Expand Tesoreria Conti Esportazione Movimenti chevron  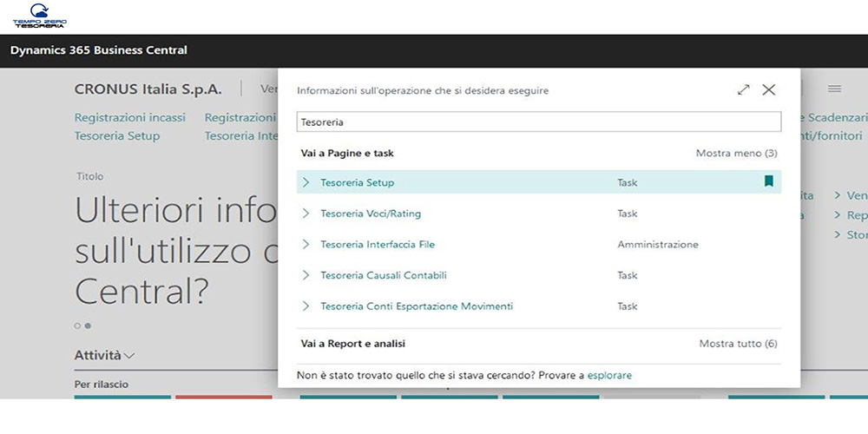coord(306,306)
